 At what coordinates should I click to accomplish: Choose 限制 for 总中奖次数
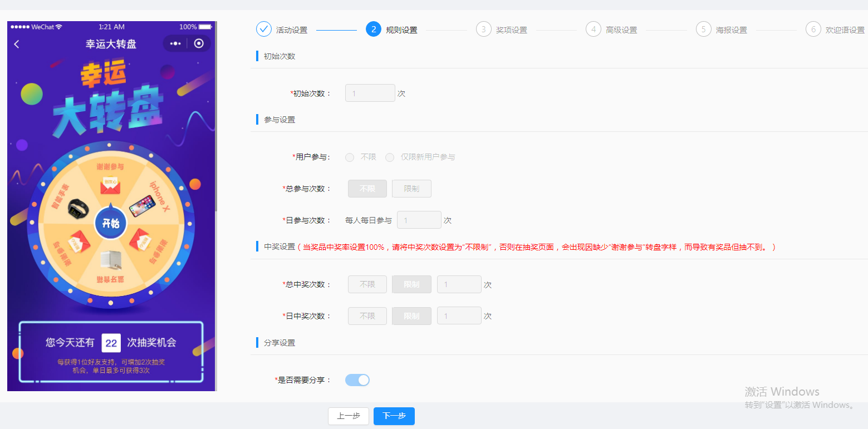[411, 284]
